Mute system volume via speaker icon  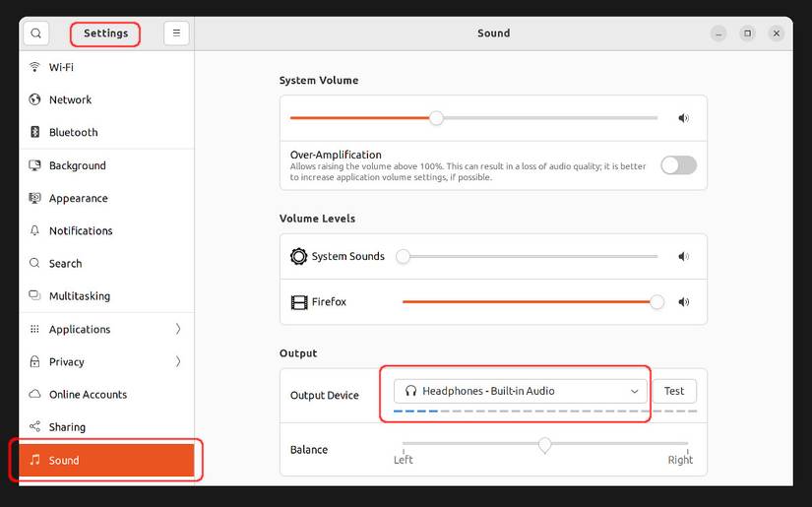tap(683, 118)
